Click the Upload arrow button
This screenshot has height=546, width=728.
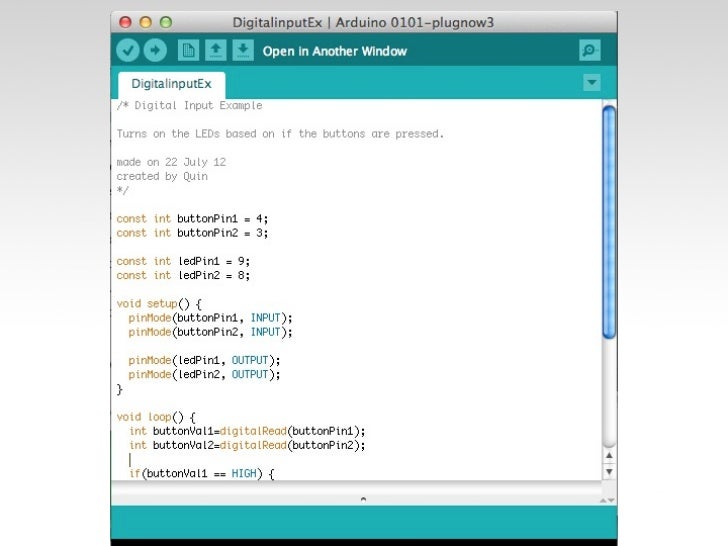(x=155, y=50)
